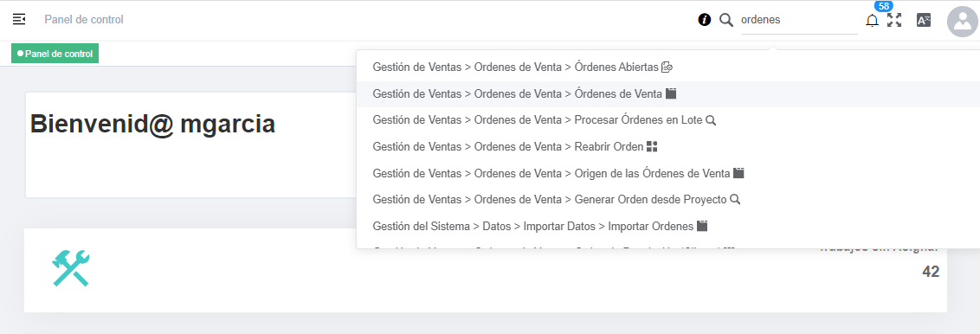Open the Importar Ordenes search result
Viewport: 980px width, 334px height.
[x=669, y=226]
